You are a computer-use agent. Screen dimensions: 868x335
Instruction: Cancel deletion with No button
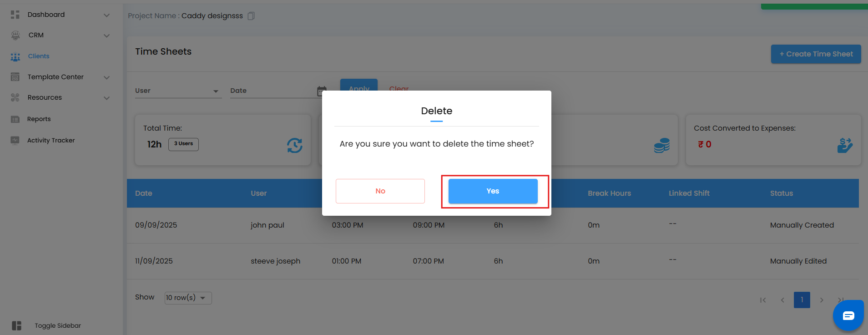pyautogui.click(x=380, y=191)
